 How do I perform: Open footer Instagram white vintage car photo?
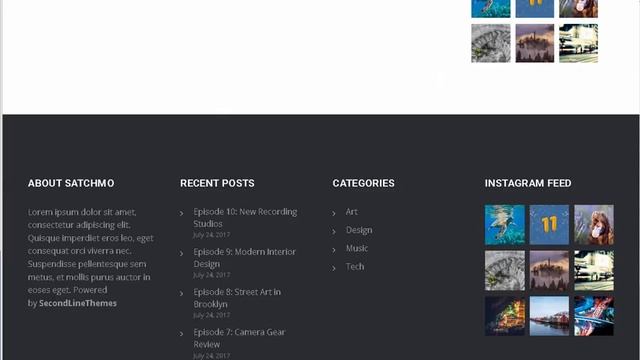pos(594,271)
